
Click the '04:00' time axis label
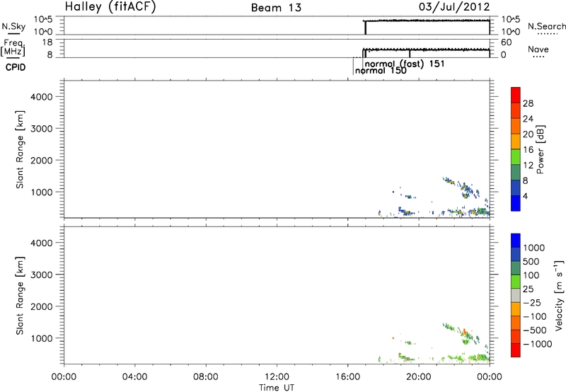click(134, 377)
